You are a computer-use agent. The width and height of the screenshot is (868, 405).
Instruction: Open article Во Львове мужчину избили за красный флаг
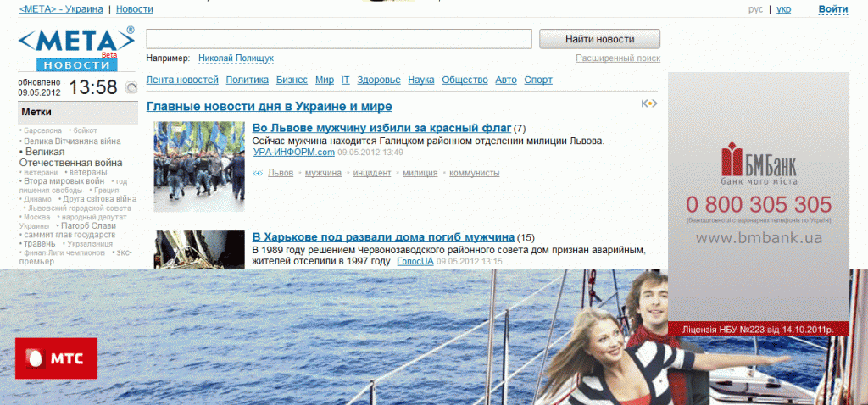click(x=381, y=128)
